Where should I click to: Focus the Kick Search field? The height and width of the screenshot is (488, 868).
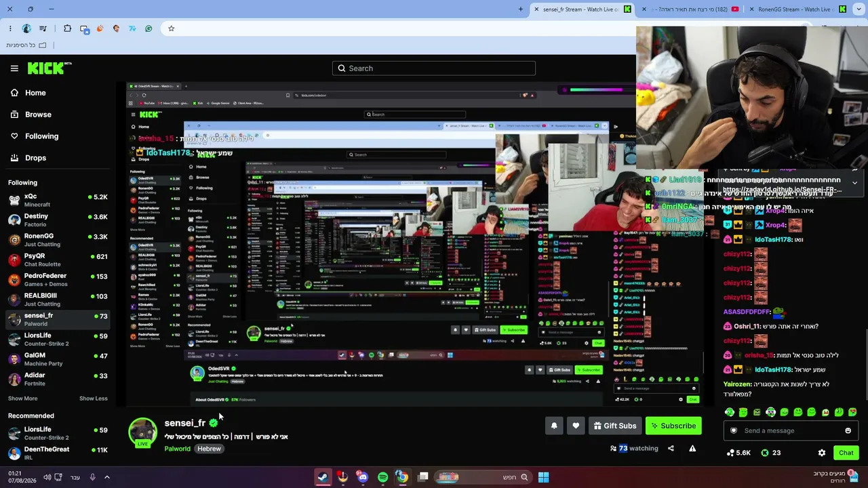(x=434, y=68)
